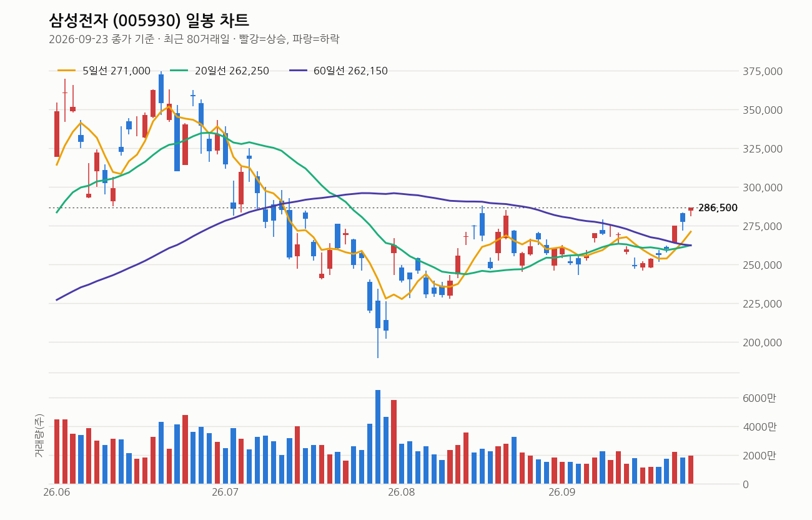The height and width of the screenshot is (520, 812).
Task: Select the "275,000" price axis label
Action: (x=763, y=226)
